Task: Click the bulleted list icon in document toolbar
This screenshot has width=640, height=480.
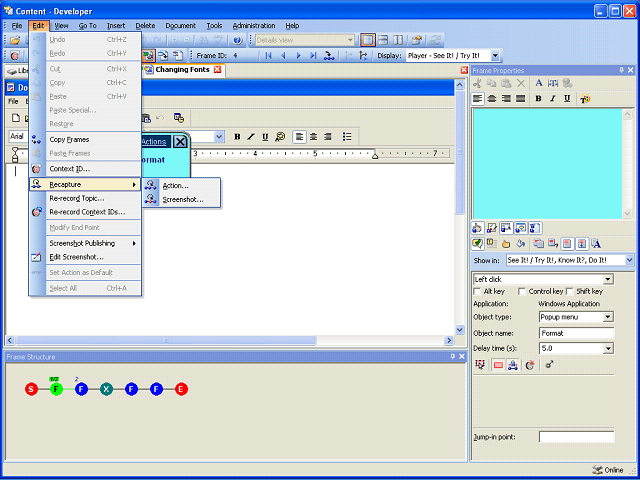Action: [347, 137]
